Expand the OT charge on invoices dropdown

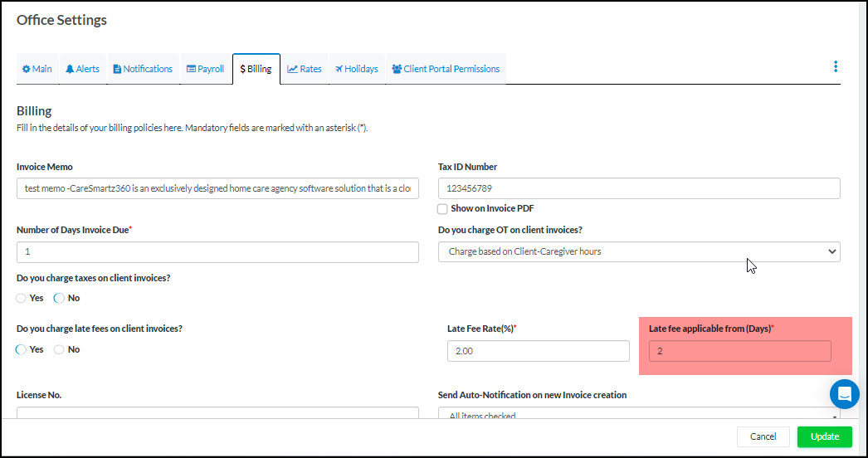click(638, 251)
